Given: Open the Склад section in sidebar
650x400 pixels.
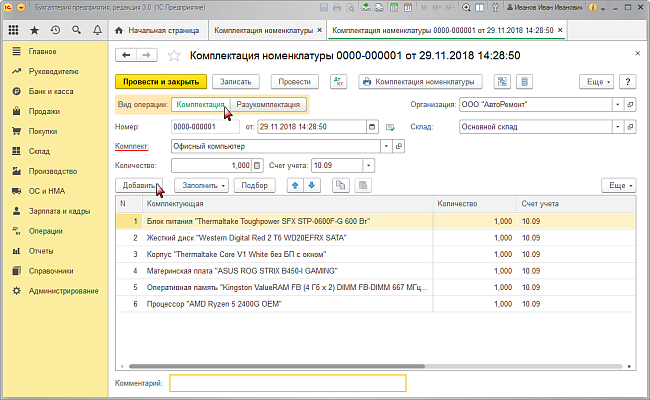Looking at the screenshot, I should click(40, 150).
